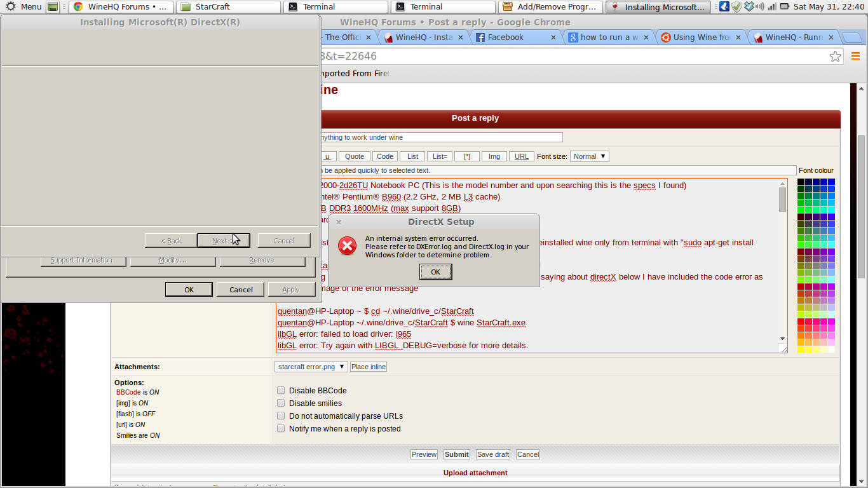Click Next in the DirectX installer
Screen dimensions: 868x488
(x=223, y=240)
